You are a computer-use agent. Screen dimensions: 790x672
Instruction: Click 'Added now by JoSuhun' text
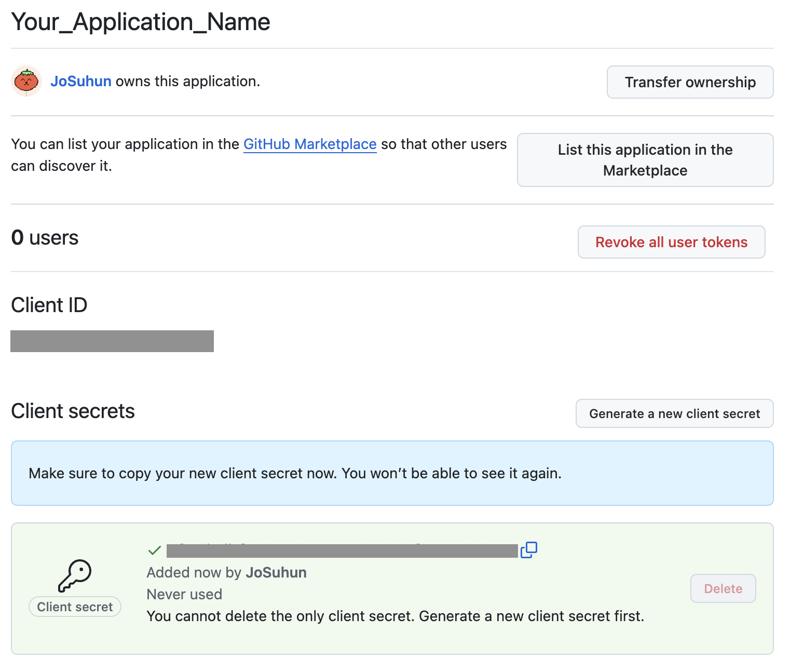click(x=226, y=572)
